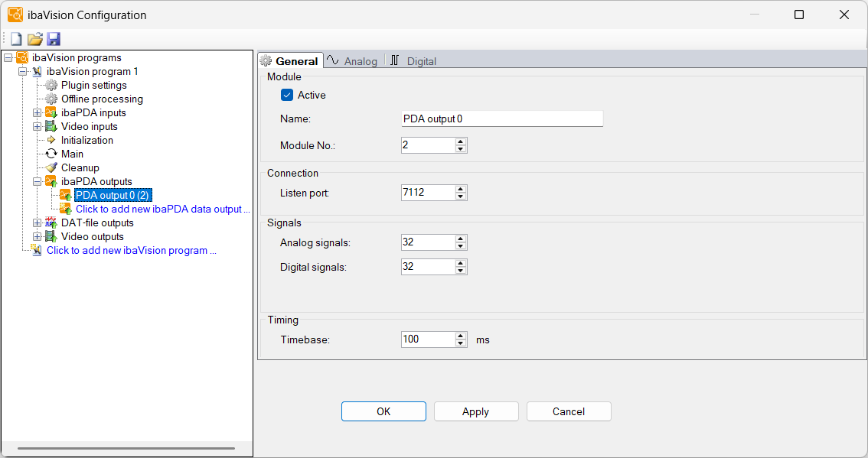Collapse the ibaVision programs root node
868x458 pixels.
[x=8, y=57]
